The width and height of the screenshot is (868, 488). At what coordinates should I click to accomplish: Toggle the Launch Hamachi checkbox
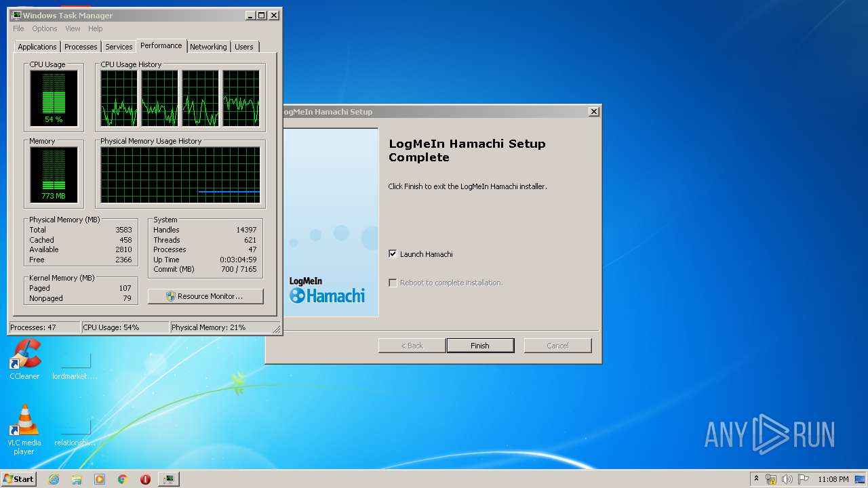[x=393, y=253]
